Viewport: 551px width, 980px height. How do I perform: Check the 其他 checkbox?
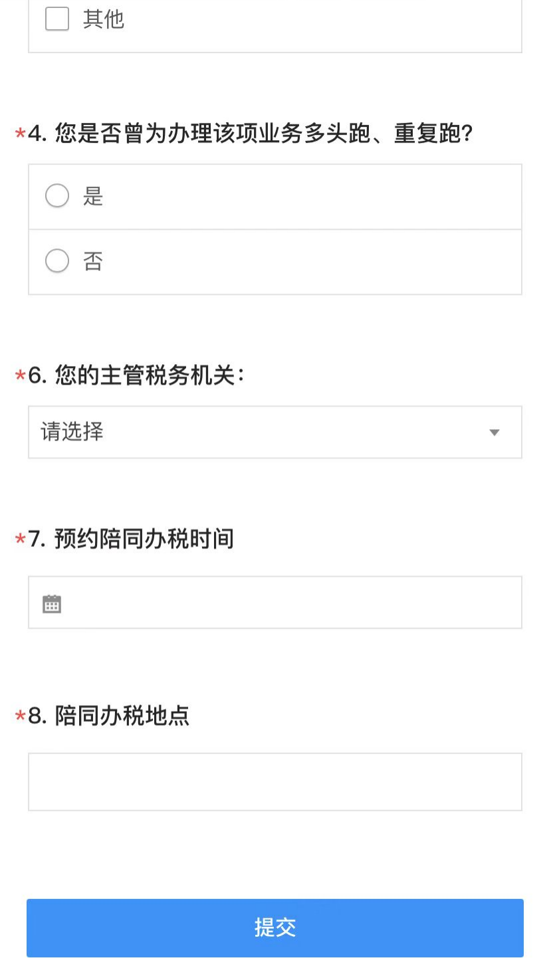[x=57, y=19]
